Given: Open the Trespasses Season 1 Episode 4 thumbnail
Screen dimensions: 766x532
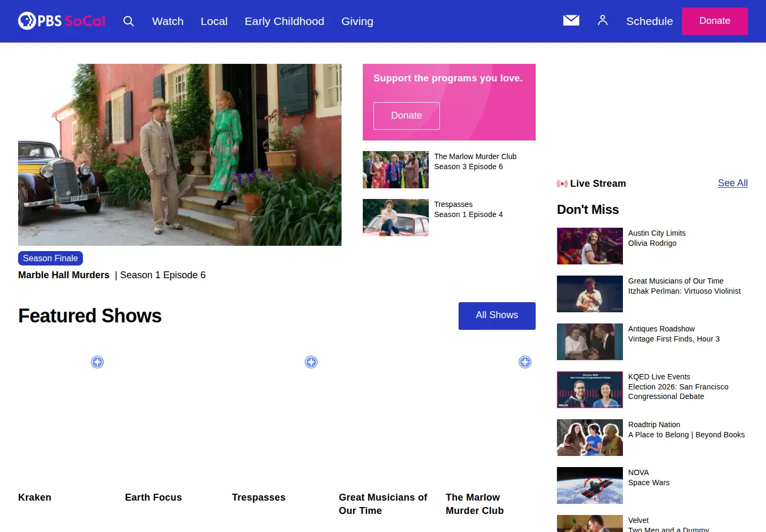Looking at the screenshot, I should [x=396, y=218].
